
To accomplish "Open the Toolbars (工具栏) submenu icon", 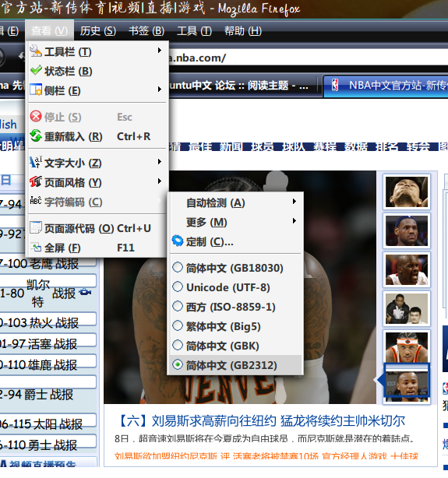I will click(x=36, y=51).
